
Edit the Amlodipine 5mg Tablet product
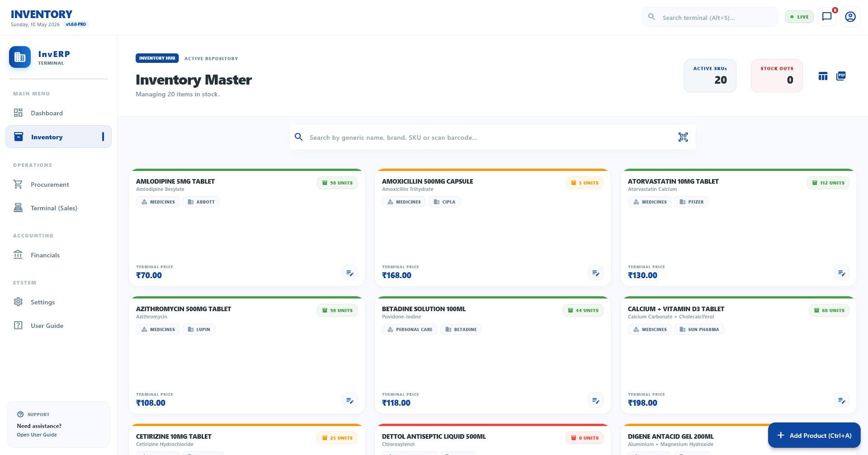point(350,273)
